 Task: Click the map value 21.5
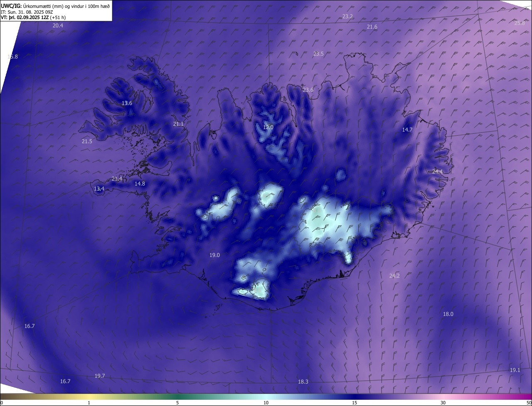tap(87, 142)
